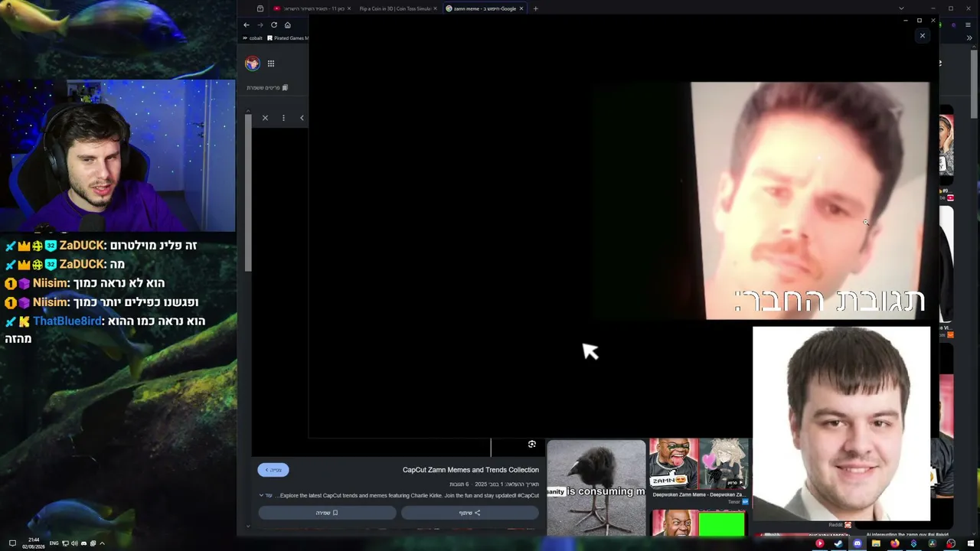The height and width of the screenshot is (551, 980).
Task: Open the notification center icon in the taskbar
Action: click(12, 543)
